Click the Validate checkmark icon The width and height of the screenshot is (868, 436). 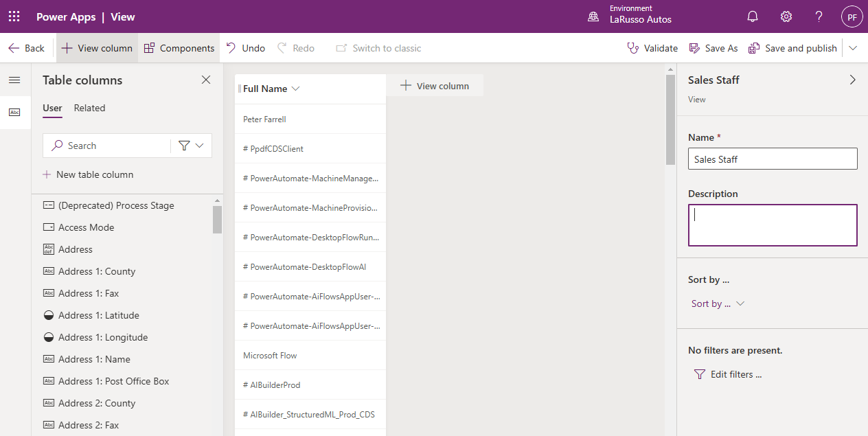click(631, 47)
